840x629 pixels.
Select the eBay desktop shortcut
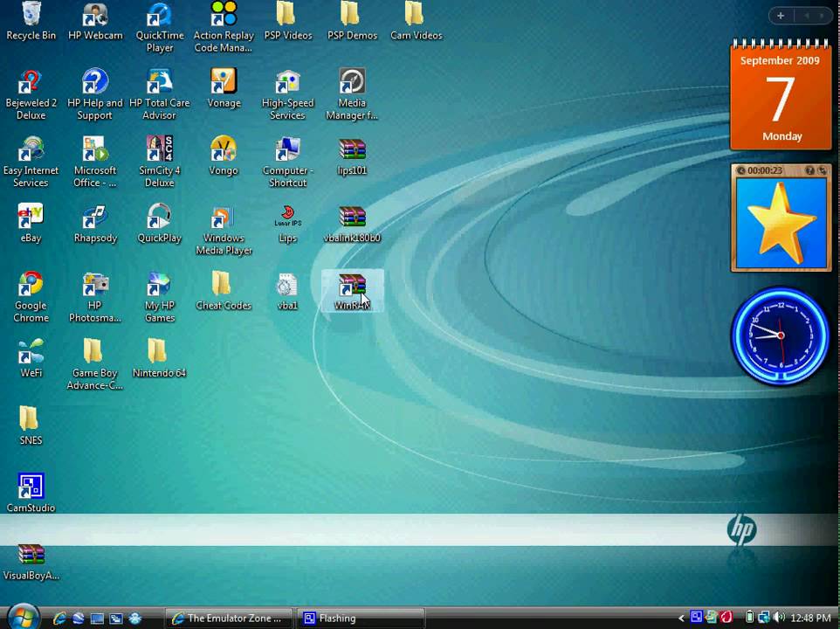click(x=31, y=224)
